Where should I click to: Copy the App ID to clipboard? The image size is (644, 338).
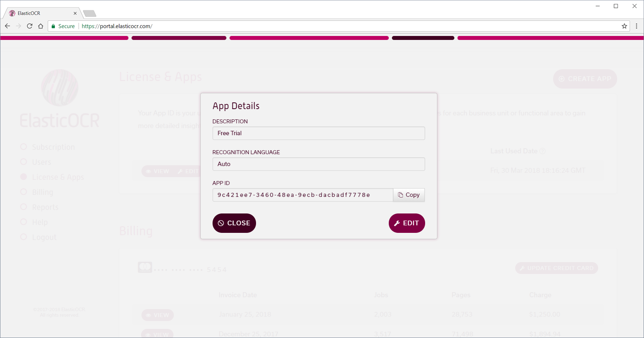(409, 195)
